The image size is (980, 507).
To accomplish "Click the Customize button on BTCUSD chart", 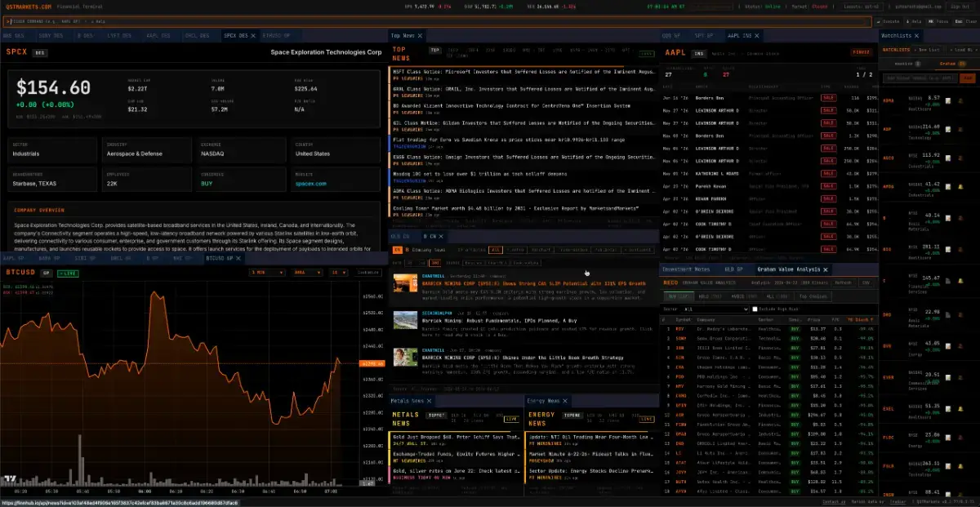I will 369,273.
